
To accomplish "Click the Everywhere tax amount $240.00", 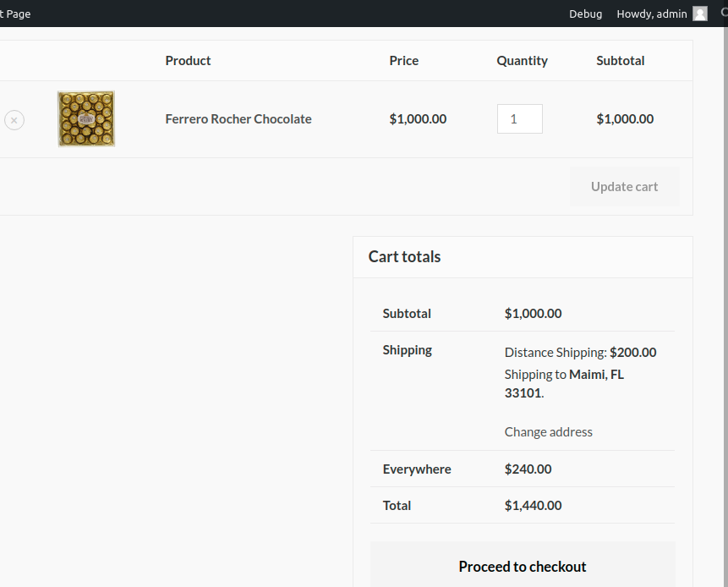I will point(528,469).
